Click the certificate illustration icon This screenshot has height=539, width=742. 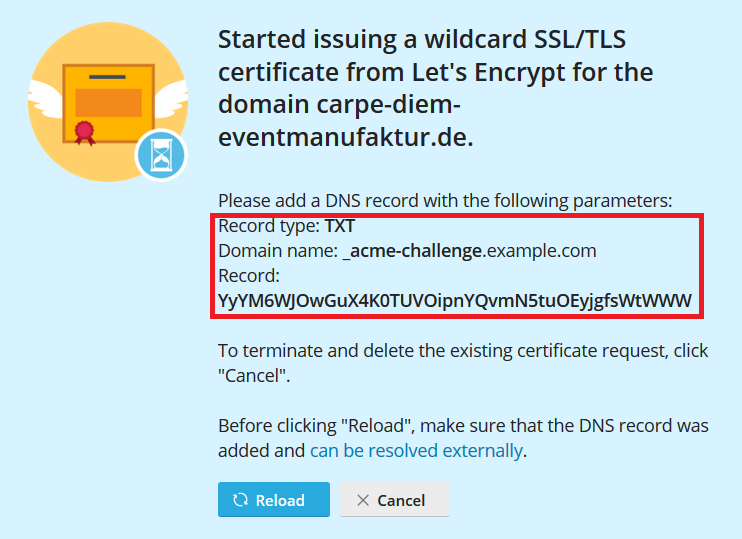(x=108, y=100)
